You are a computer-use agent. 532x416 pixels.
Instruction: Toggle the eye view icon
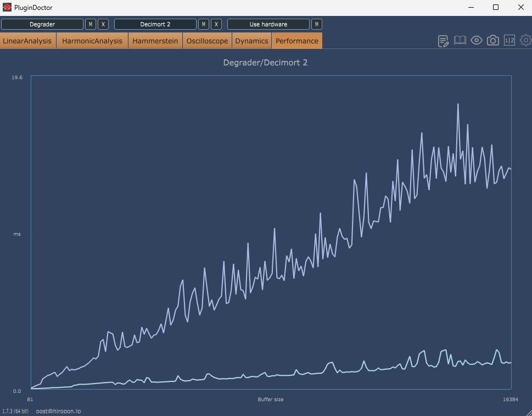[x=477, y=41]
